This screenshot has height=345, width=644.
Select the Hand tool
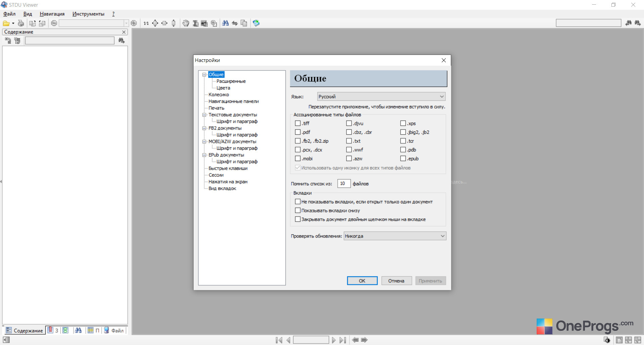tap(186, 23)
